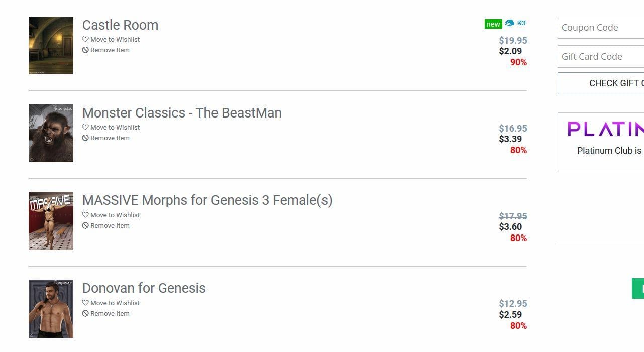This screenshot has height=352, width=644.
Task: Click the blue dragon icon beside the new badge
Action: (509, 23)
